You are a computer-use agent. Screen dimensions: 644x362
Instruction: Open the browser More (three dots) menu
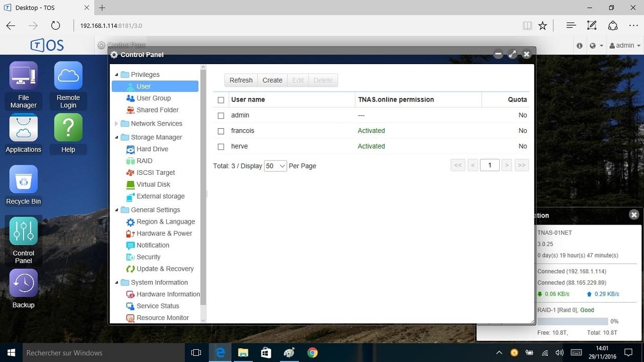[634, 26]
